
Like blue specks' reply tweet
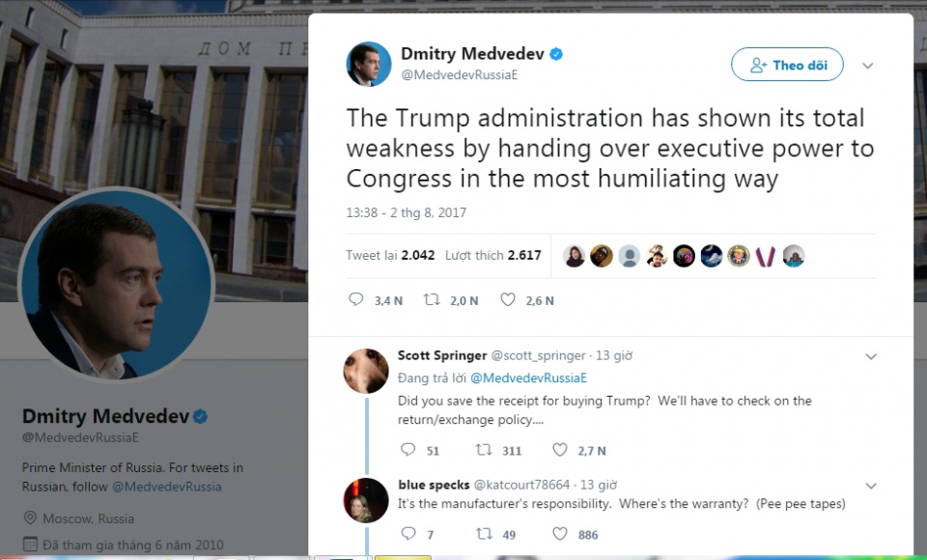click(560, 534)
